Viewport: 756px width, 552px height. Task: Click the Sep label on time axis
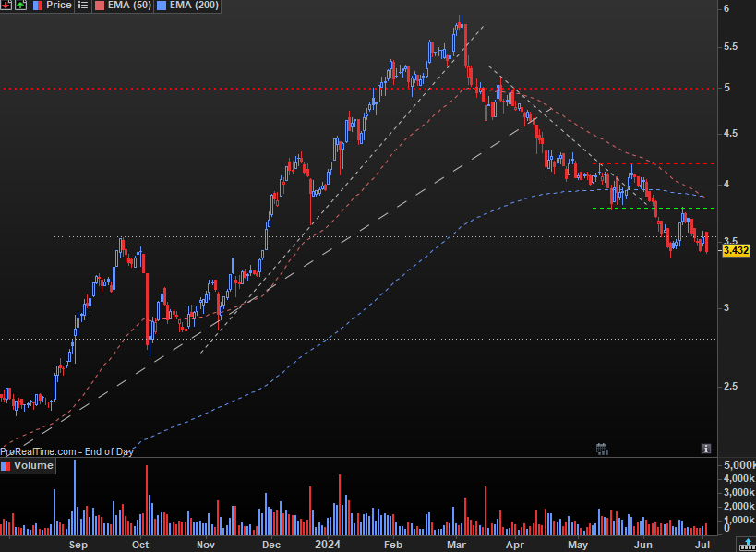(x=78, y=545)
